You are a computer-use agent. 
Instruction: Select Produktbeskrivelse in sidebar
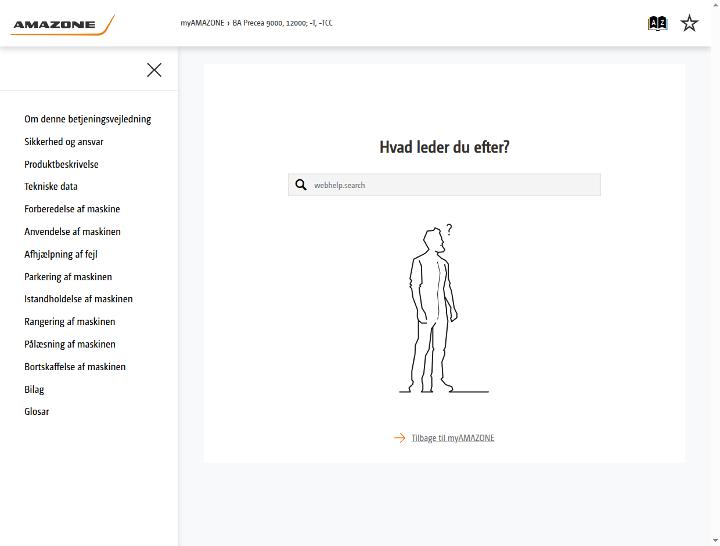[x=61, y=164]
